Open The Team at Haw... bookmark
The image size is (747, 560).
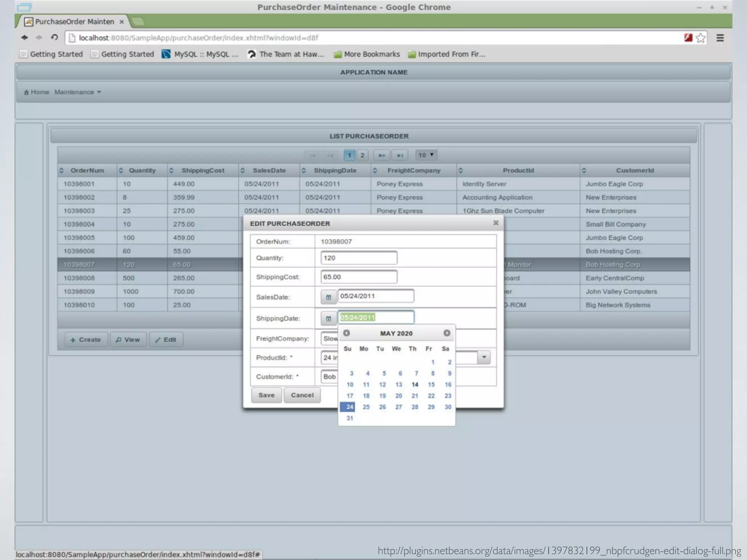tap(286, 54)
